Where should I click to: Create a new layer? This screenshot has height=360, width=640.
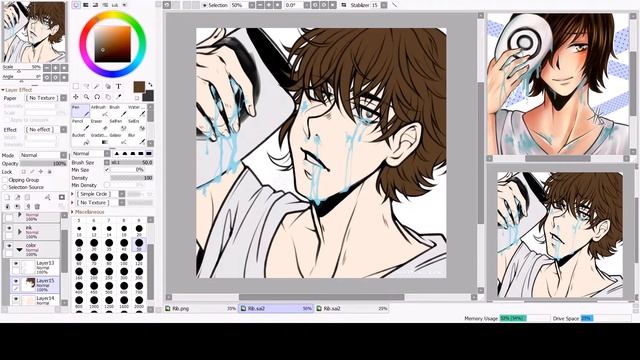[x=7, y=198]
